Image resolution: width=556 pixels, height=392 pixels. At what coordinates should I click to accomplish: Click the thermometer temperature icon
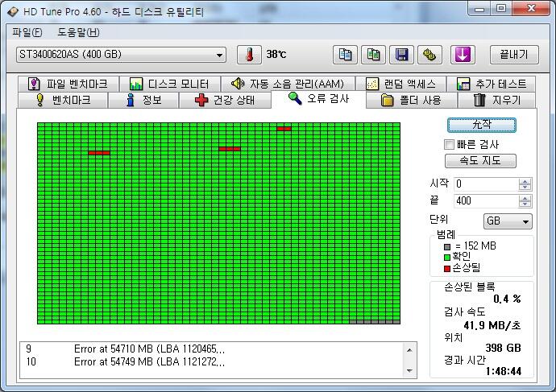[249, 55]
